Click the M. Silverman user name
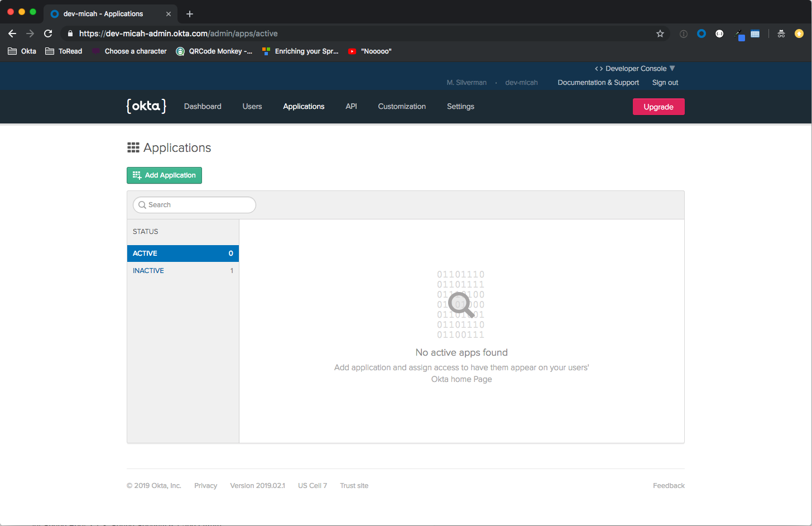 coord(467,82)
